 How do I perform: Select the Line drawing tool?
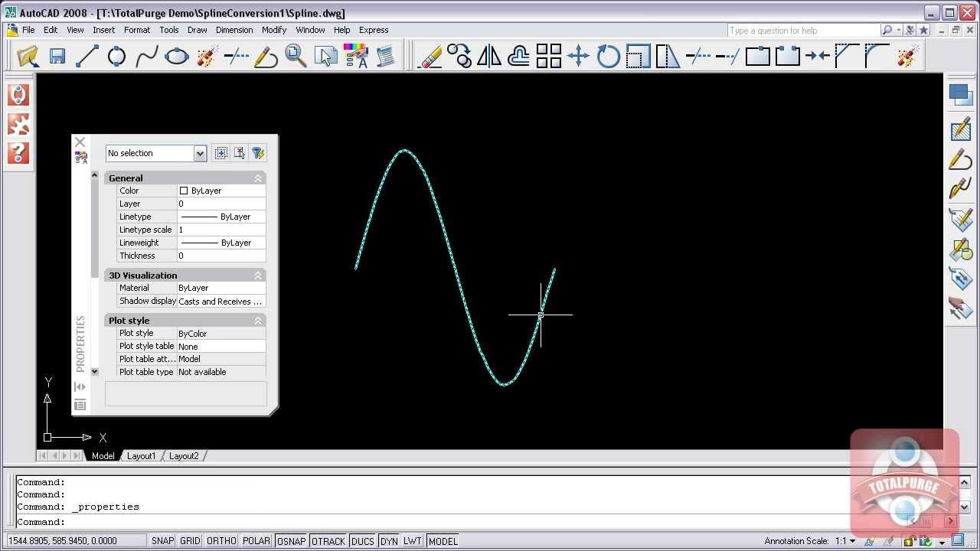87,56
